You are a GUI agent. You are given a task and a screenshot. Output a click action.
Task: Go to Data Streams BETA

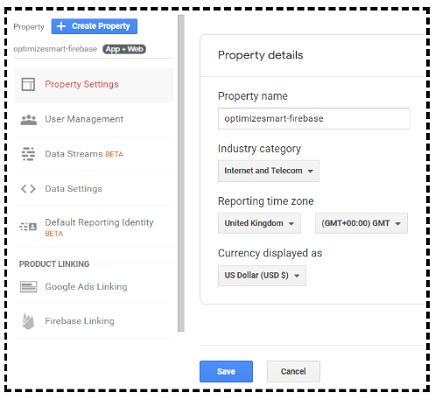[x=94, y=154]
